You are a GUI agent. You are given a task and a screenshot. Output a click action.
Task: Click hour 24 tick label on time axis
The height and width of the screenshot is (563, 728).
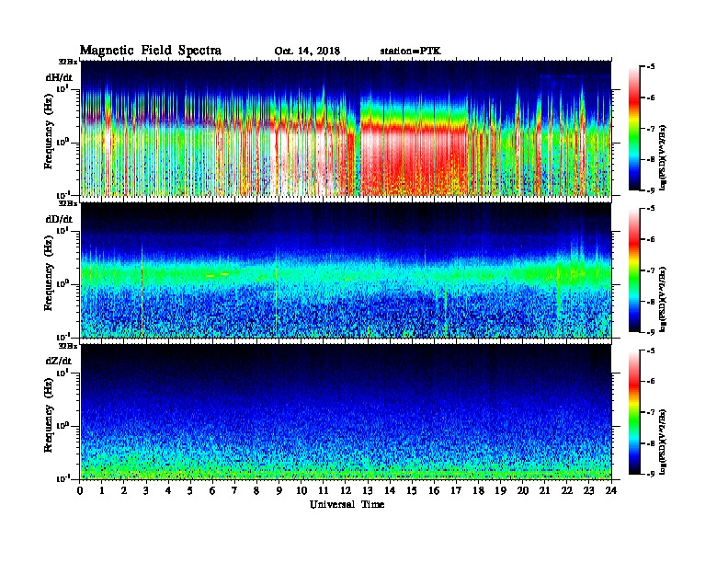(611, 491)
